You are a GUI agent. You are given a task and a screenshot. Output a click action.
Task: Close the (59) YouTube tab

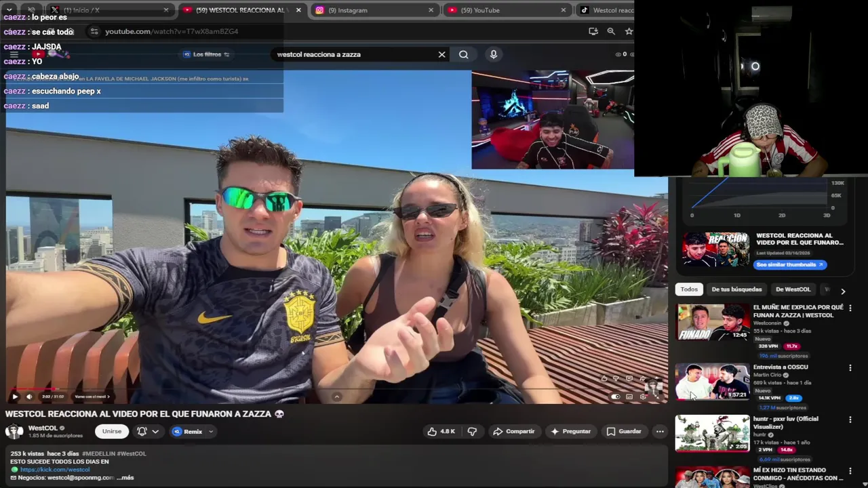(x=563, y=10)
